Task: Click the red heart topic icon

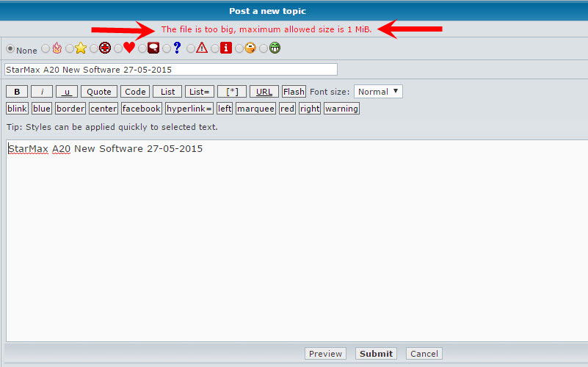Action: (129, 48)
